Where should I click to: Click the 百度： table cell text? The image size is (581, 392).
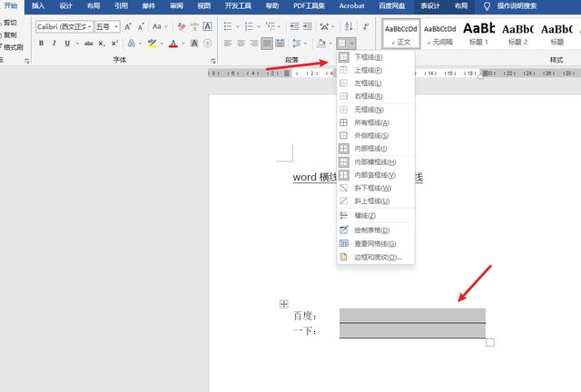click(x=305, y=316)
